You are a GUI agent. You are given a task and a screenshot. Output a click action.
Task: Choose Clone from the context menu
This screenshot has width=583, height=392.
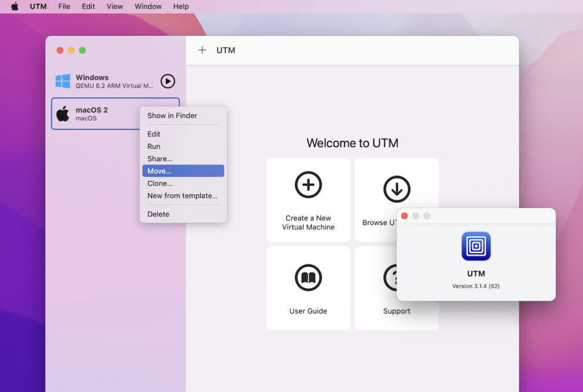(159, 183)
